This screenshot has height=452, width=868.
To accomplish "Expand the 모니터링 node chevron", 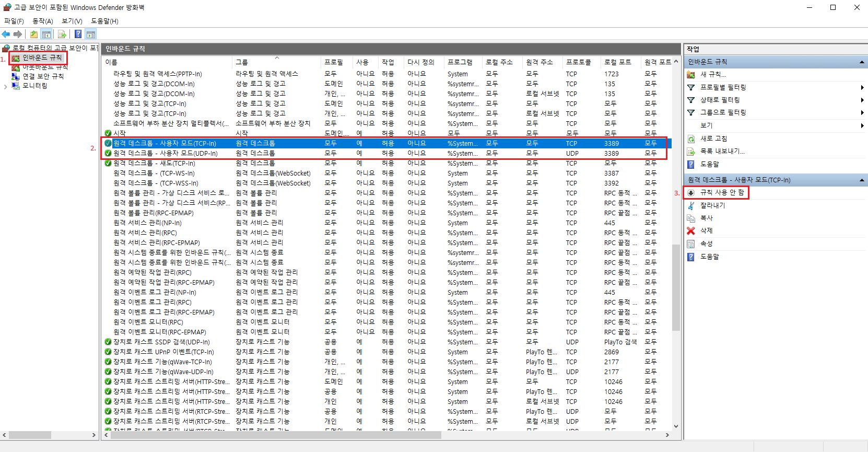I will pyautogui.click(x=5, y=86).
